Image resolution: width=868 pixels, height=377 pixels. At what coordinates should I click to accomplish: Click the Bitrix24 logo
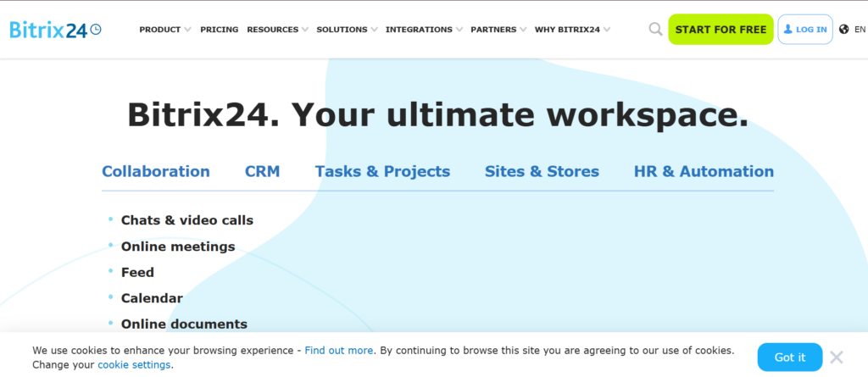[x=55, y=30]
